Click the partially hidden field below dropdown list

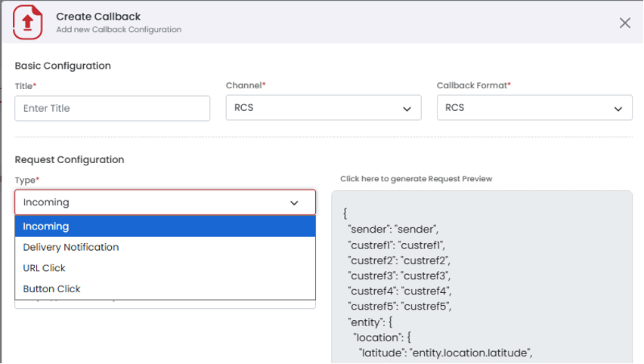(165, 304)
